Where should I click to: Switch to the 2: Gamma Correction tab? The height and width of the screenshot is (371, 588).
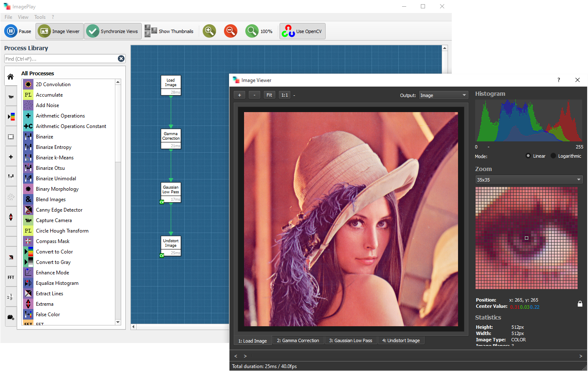tap(298, 340)
